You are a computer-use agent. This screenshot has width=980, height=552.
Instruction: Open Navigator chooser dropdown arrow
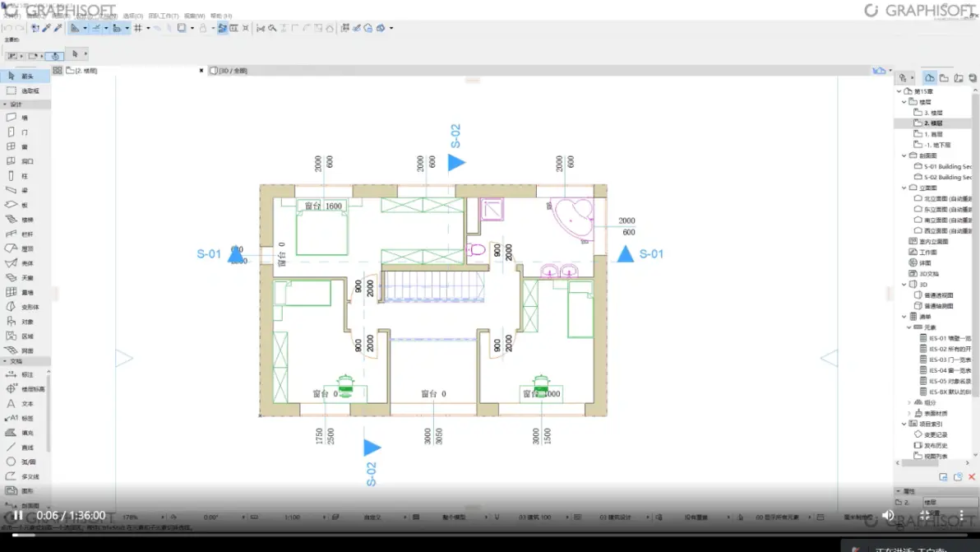[x=912, y=78]
